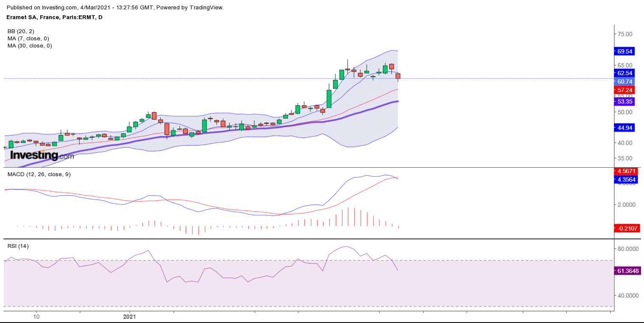Click the 65.00 price axis label
The width and height of the screenshot is (644, 323).
coord(625,65)
